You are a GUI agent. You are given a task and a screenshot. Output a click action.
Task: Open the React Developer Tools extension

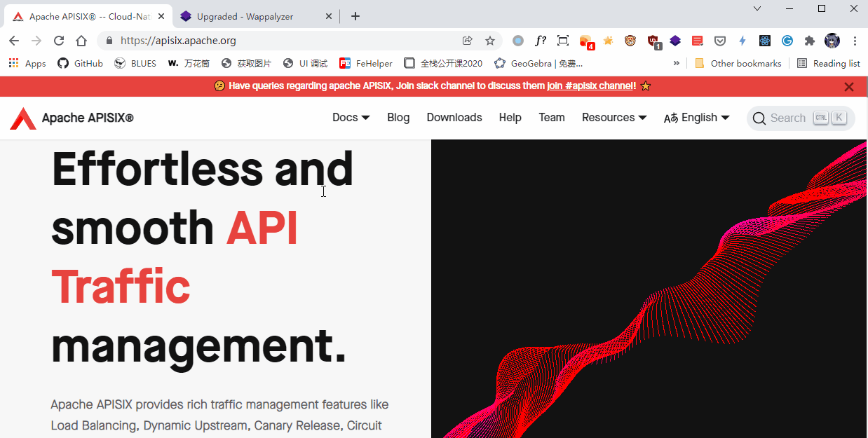pos(764,41)
